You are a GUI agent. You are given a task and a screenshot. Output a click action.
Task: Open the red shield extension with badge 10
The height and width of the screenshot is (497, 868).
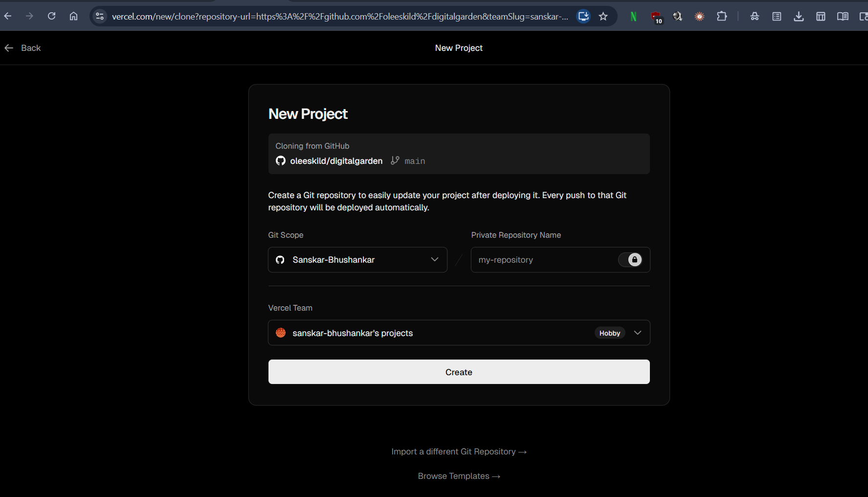[x=656, y=17]
